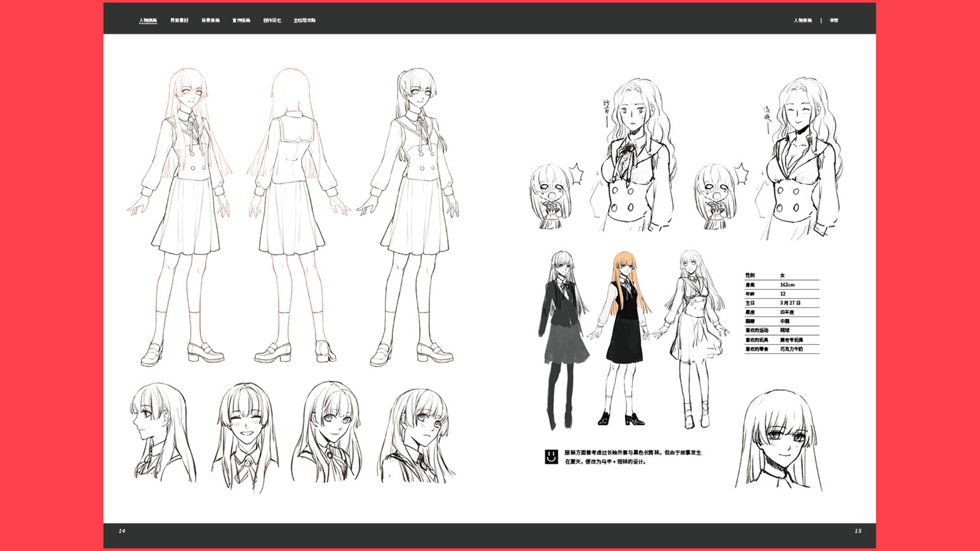The height and width of the screenshot is (551, 980).
Task: Switch to the 背景原画 tab
Action: (210, 20)
